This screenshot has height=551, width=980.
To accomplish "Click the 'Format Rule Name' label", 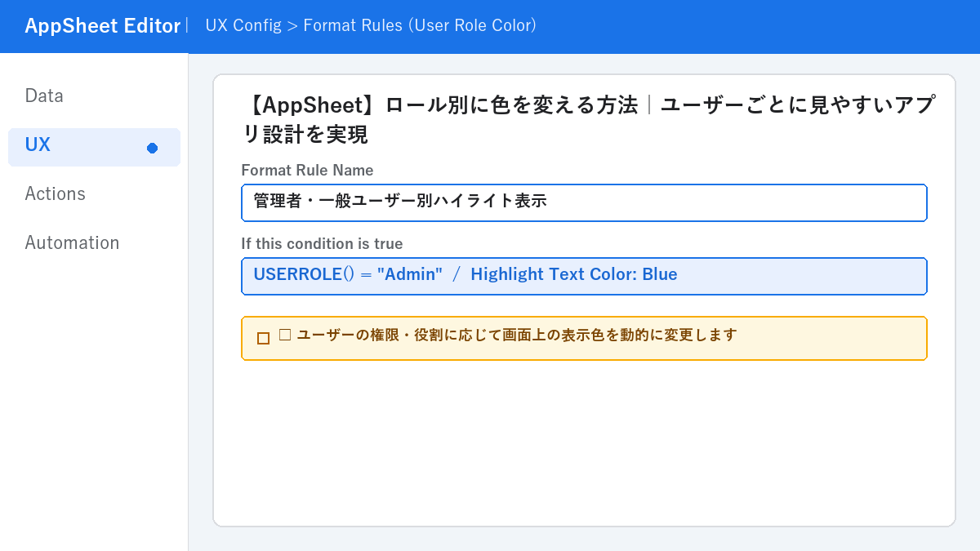I will [307, 171].
